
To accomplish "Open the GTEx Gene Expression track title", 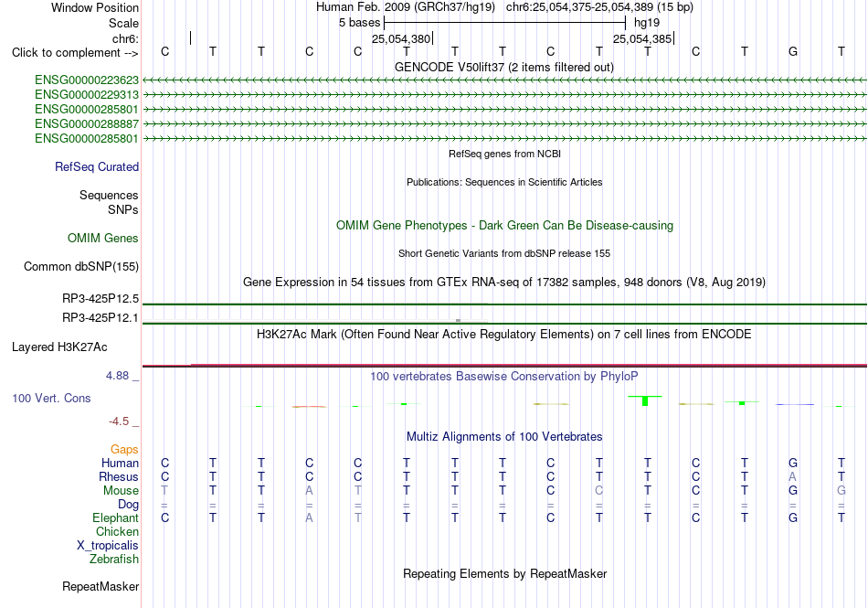I will [504, 282].
